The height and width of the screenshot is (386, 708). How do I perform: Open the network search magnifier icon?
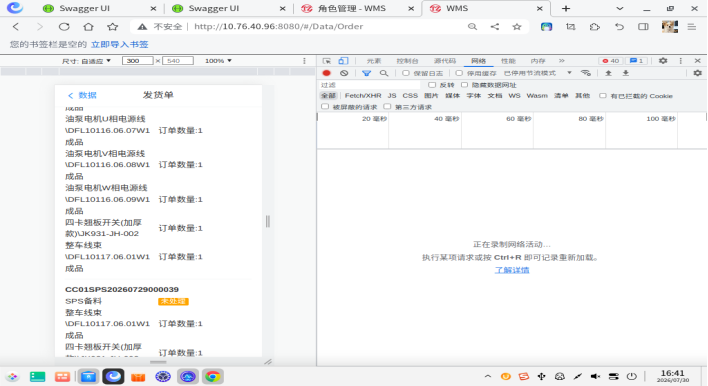point(384,73)
